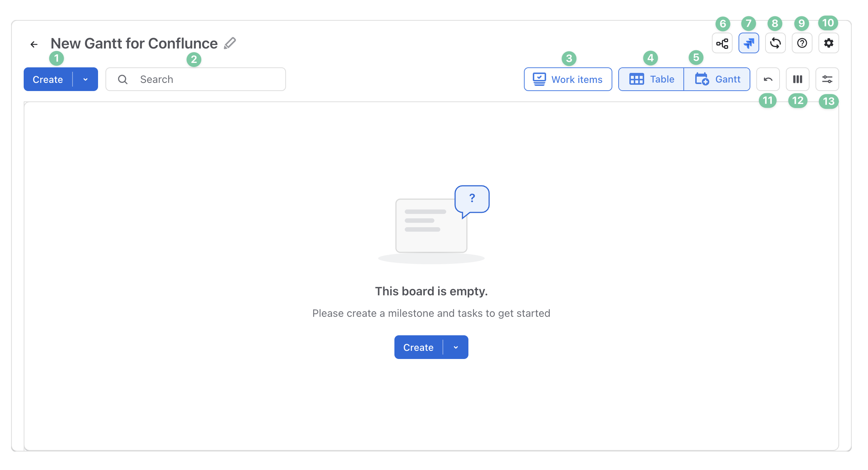
Task: Click the undo arrow button
Action: coord(768,79)
